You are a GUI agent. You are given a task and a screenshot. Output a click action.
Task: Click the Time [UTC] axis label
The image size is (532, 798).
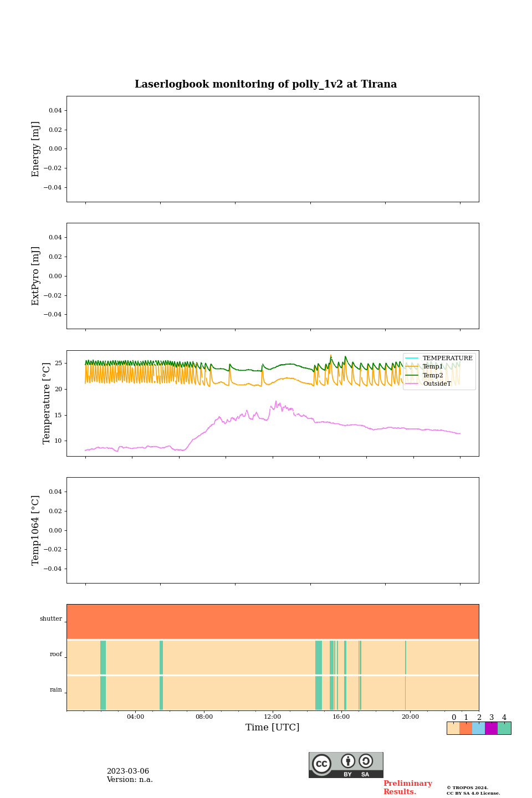tap(273, 728)
